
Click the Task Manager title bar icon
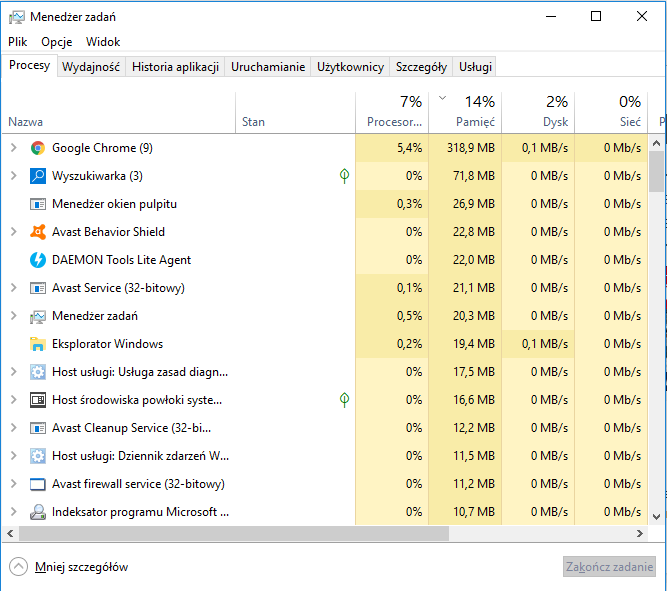point(17,17)
